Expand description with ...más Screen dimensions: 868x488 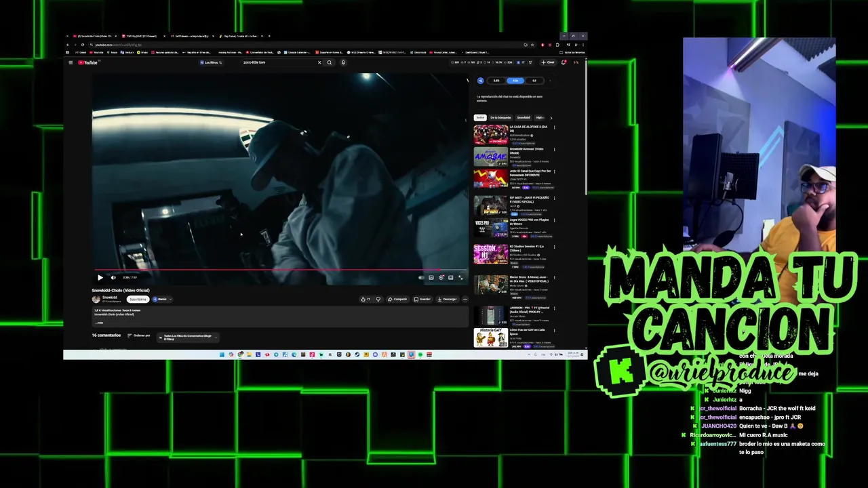[99, 323]
